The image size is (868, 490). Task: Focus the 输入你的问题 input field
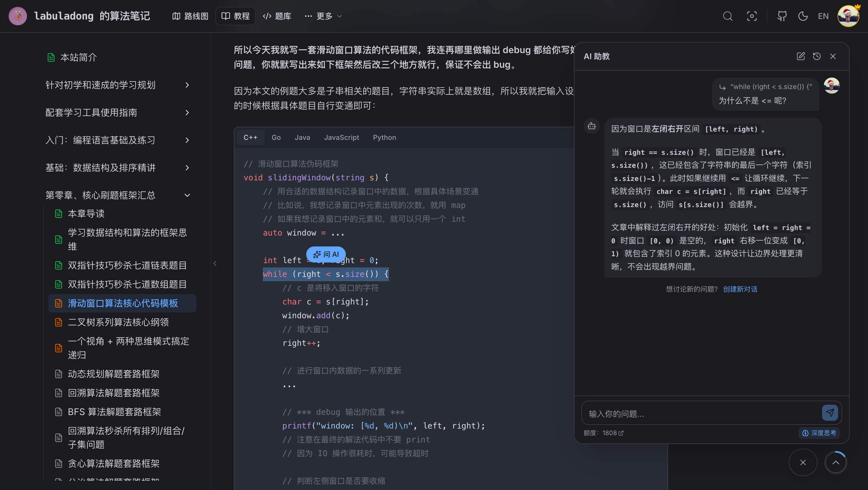(x=701, y=413)
